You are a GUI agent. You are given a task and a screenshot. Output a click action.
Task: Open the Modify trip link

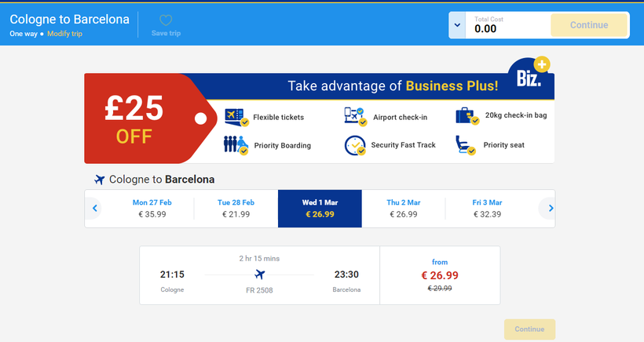[x=64, y=34]
